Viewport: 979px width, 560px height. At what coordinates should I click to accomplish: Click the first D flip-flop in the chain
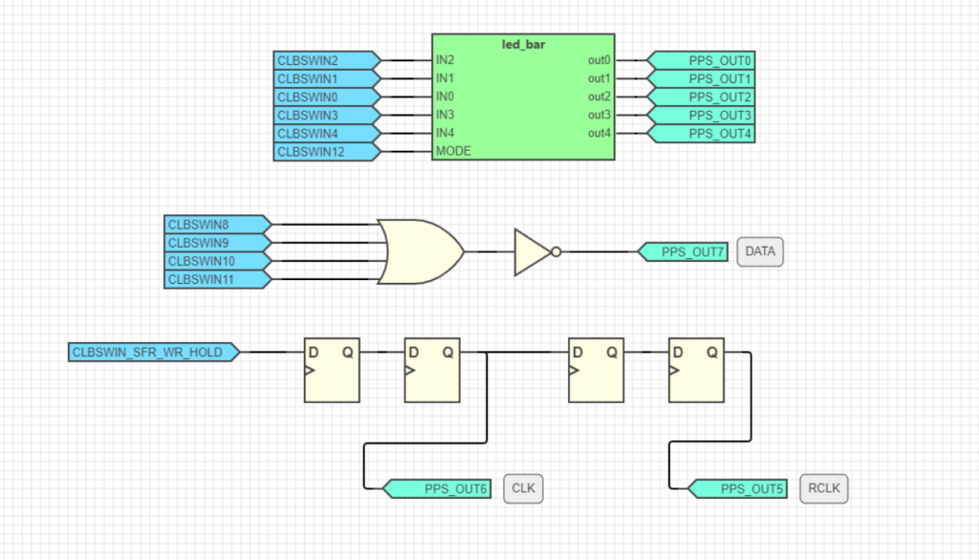point(331,371)
